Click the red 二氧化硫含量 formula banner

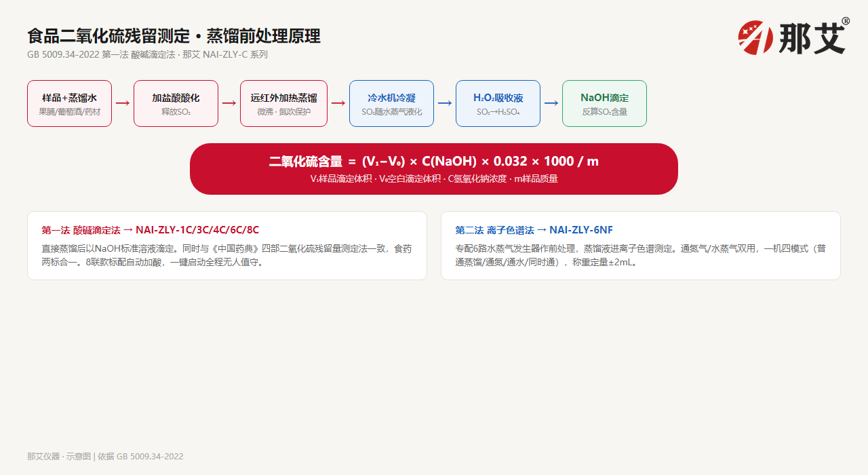point(434,169)
